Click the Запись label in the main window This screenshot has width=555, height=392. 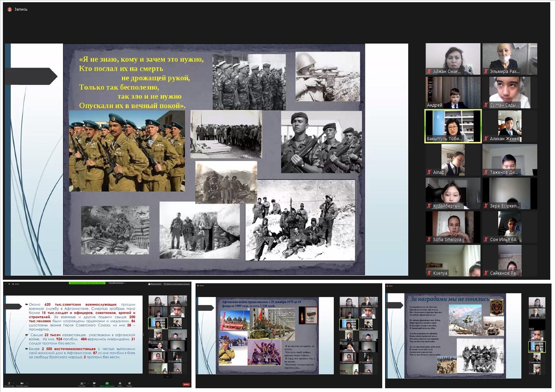[x=21, y=9]
